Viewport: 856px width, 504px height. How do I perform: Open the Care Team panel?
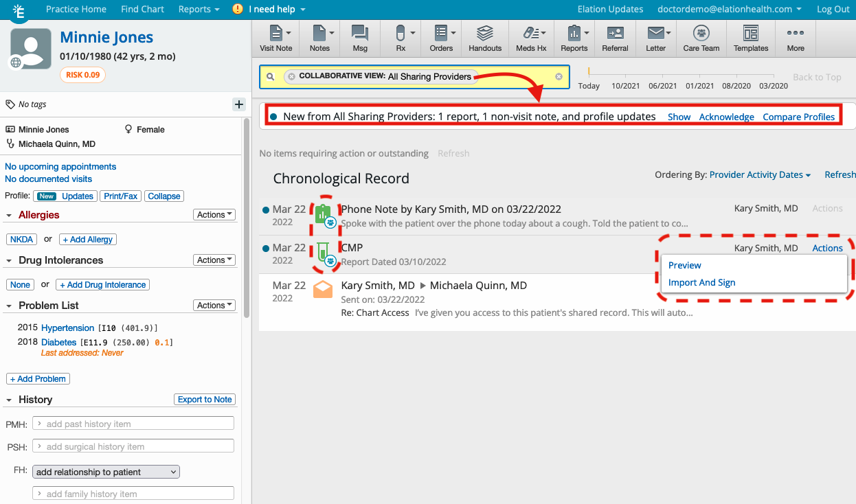[701, 34]
